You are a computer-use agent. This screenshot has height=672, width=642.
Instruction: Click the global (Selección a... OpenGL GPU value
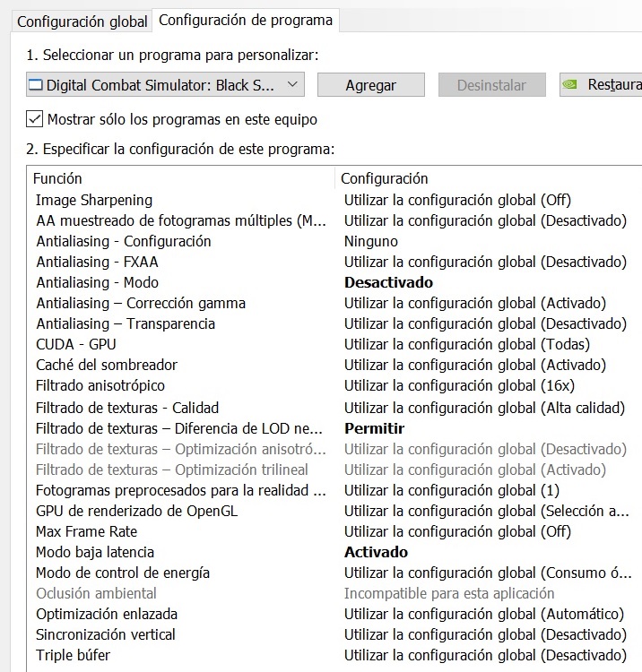(487, 511)
